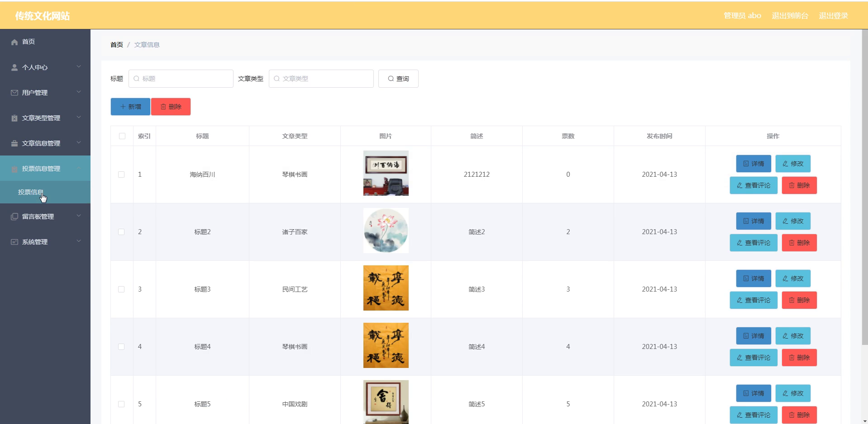Open 用户管理 in the sidebar
868x424 pixels.
pyautogui.click(x=45, y=92)
